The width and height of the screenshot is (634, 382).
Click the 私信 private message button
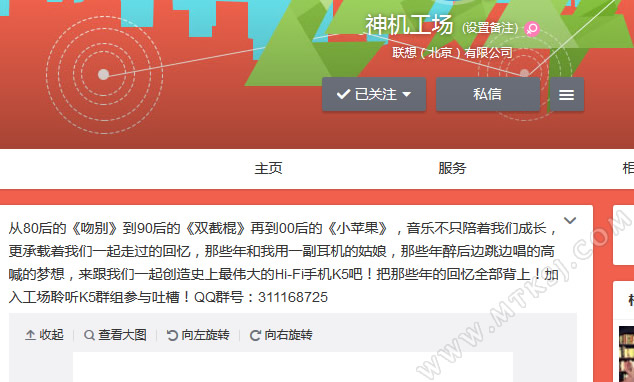pyautogui.click(x=488, y=94)
